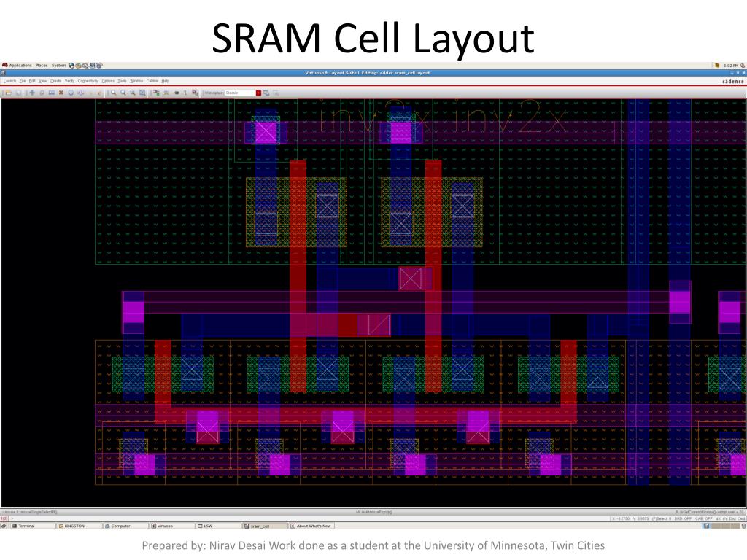Open the Edit menu
This screenshot has width=747, height=560.
point(32,81)
